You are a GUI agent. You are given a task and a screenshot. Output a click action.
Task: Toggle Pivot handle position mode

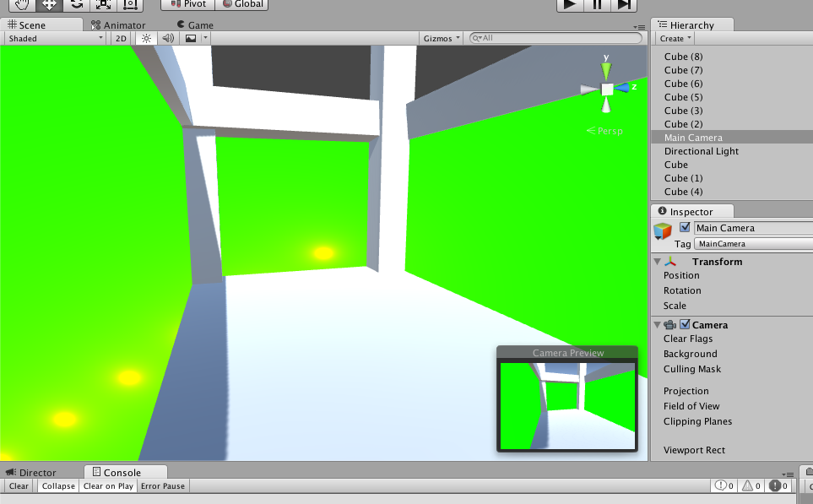click(188, 5)
